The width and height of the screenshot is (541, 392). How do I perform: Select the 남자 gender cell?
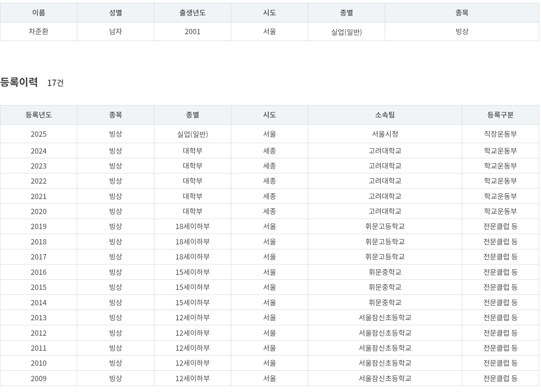click(x=115, y=32)
